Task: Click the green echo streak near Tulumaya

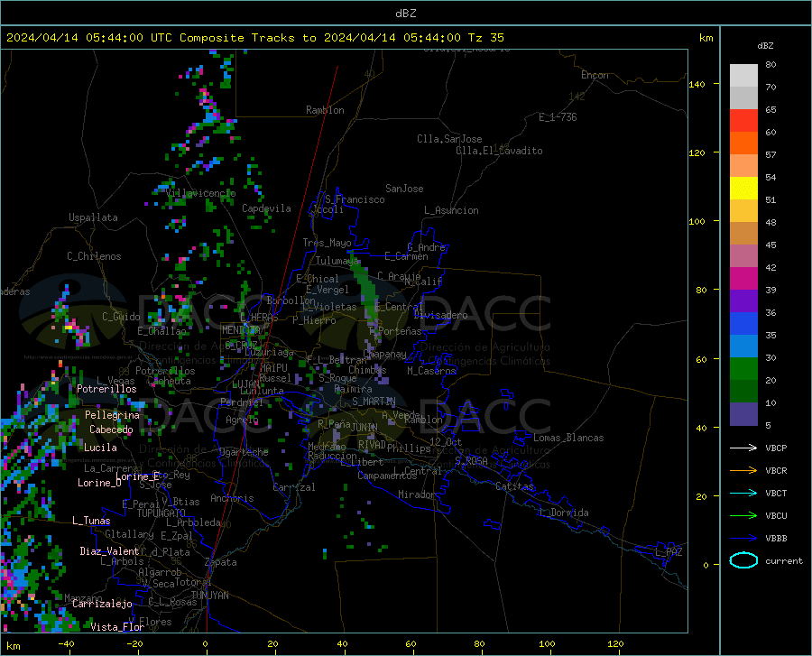Action: [x=364, y=284]
